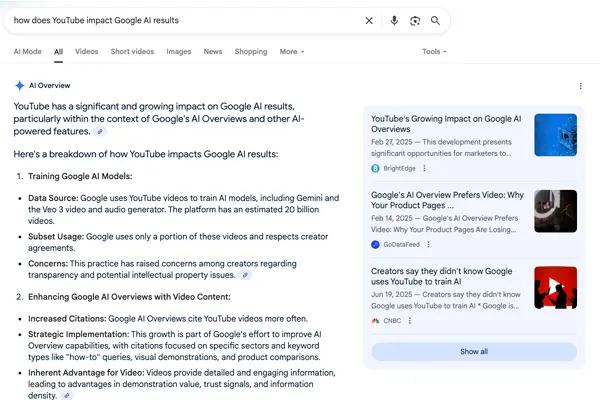Click the GoDataFeed source name

click(x=401, y=245)
